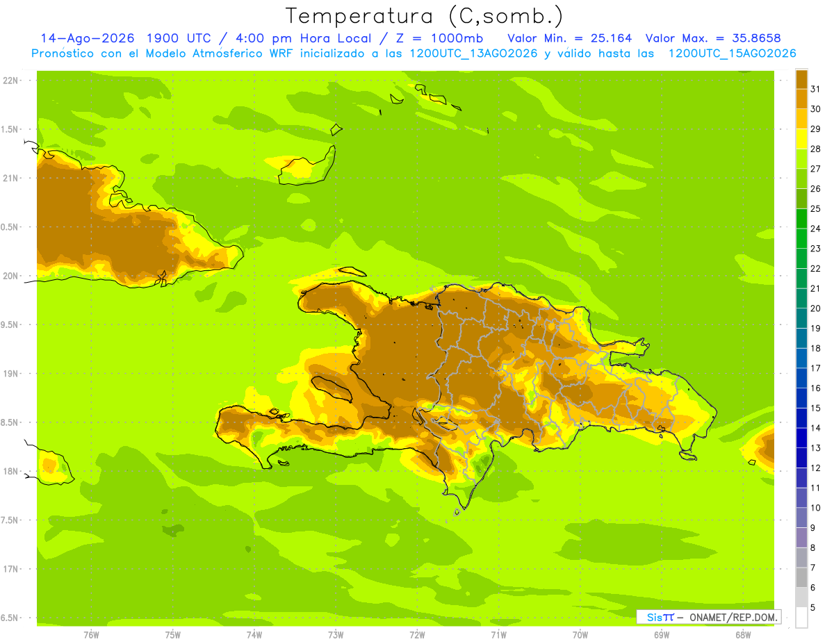Click the 70W longitude axis label
This screenshot has height=644, width=834.
[x=580, y=635]
